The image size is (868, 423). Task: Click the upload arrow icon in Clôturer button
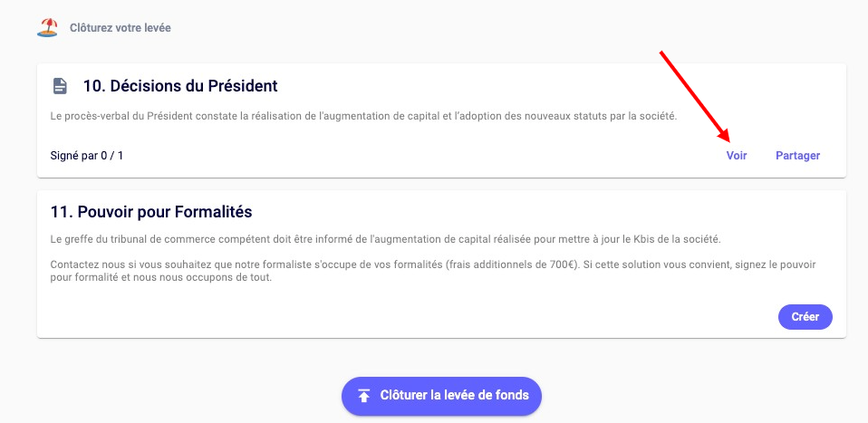point(363,395)
